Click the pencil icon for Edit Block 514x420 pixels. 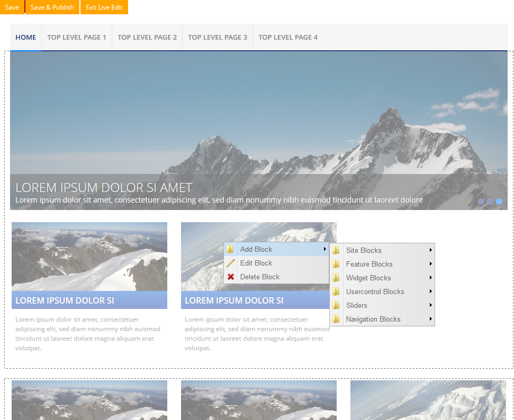click(230, 263)
